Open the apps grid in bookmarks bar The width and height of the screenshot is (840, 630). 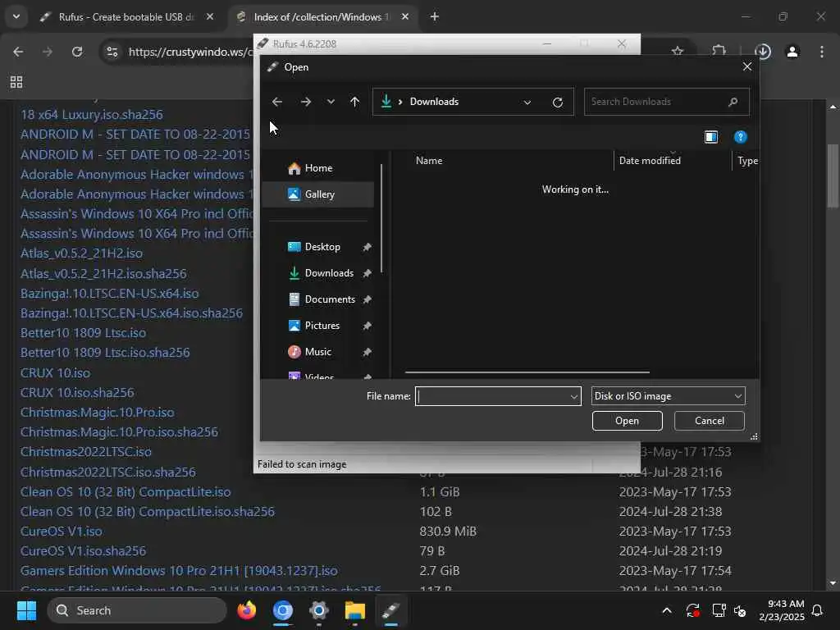16,82
